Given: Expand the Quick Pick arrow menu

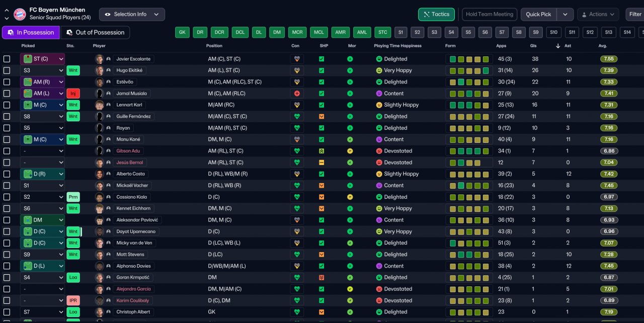Looking at the screenshot, I should click(x=565, y=14).
